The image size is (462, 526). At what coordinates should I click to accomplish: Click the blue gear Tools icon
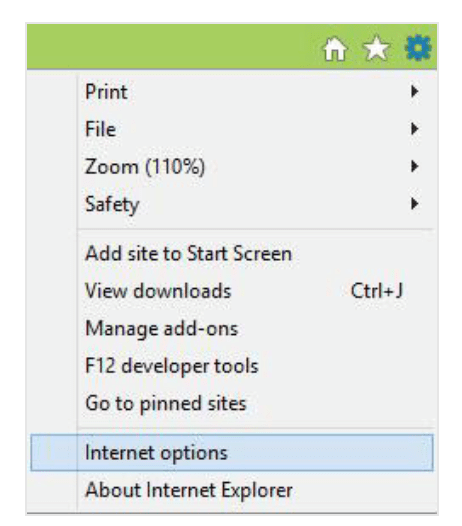pos(418,48)
